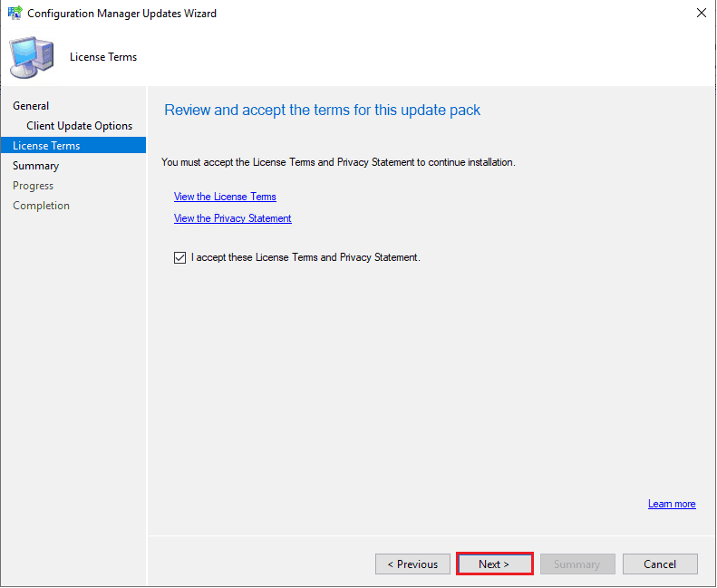Click the 'I accept these License Terms' label
Image resolution: width=717 pixels, height=588 pixels.
click(305, 257)
